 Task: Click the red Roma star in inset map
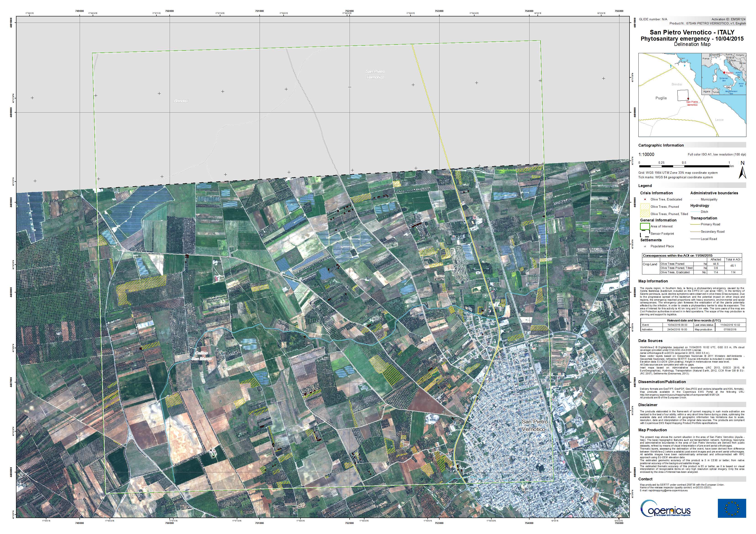724,72
